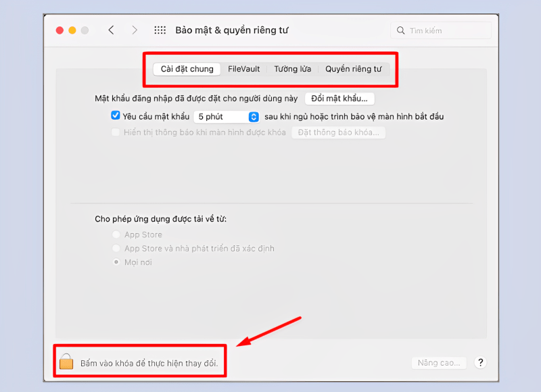The width and height of the screenshot is (541, 392).
Task: Click the Đặt thông báo khóa... button
Action: 339,132
